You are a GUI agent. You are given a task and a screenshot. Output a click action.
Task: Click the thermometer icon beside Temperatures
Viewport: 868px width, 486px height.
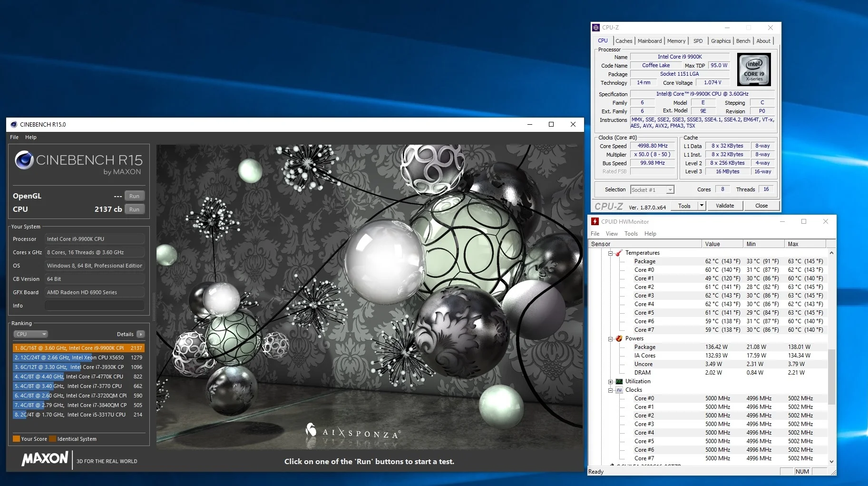pos(619,253)
